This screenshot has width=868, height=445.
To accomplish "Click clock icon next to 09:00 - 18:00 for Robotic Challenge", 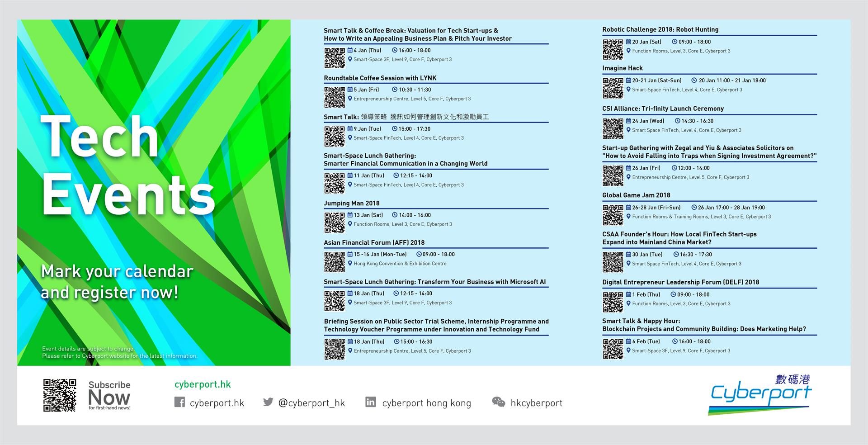I will point(675,42).
